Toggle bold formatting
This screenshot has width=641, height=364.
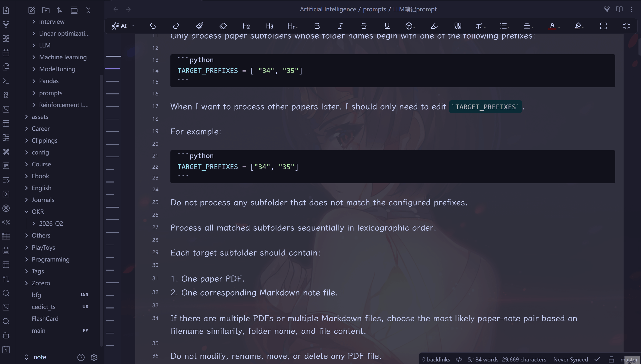pos(317,26)
